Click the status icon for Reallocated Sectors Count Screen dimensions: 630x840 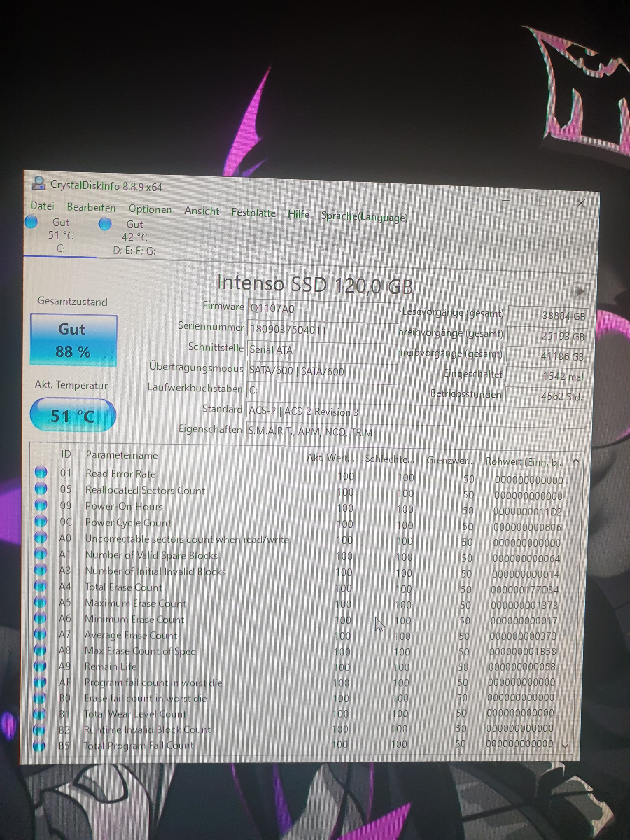(41, 488)
